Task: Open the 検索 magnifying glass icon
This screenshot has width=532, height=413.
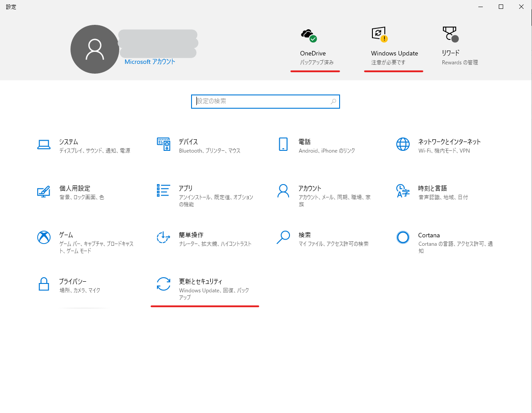Action: (283, 237)
